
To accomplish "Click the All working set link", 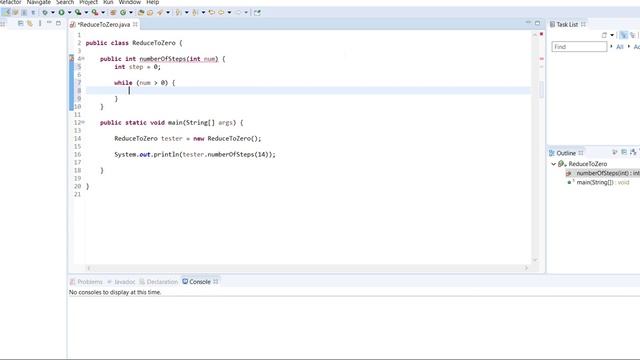I will click(x=620, y=47).
